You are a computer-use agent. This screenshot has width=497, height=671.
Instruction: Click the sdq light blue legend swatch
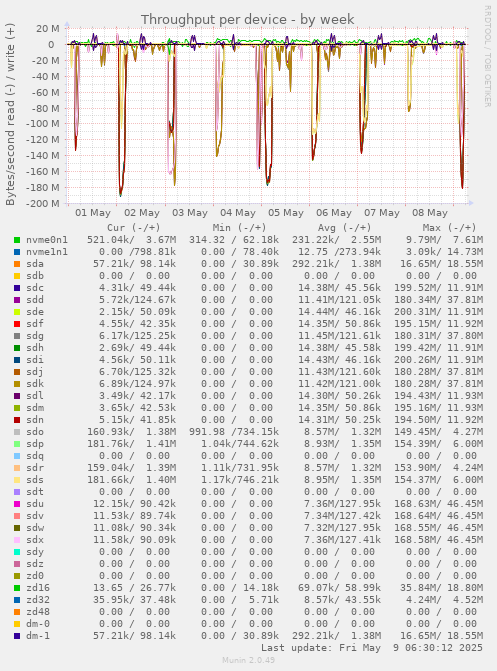(17, 456)
